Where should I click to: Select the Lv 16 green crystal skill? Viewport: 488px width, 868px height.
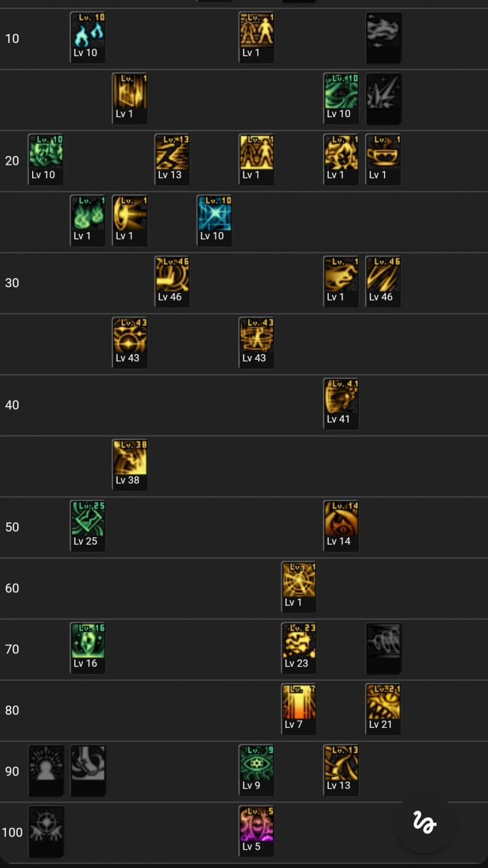pos(88,648)
